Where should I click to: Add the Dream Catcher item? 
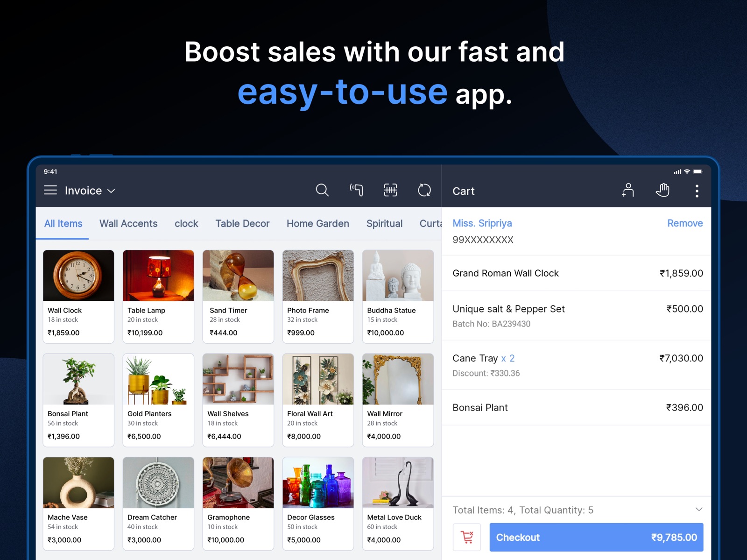coord(158,504)
